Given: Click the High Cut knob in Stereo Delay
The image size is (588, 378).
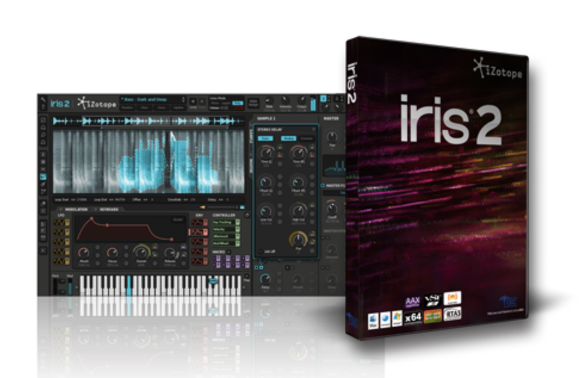Looking at the screenshot, I should click(x=298, y=211).
